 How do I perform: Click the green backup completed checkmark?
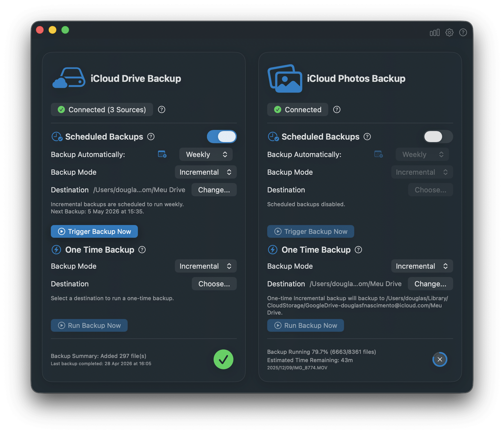coord(224,359)
